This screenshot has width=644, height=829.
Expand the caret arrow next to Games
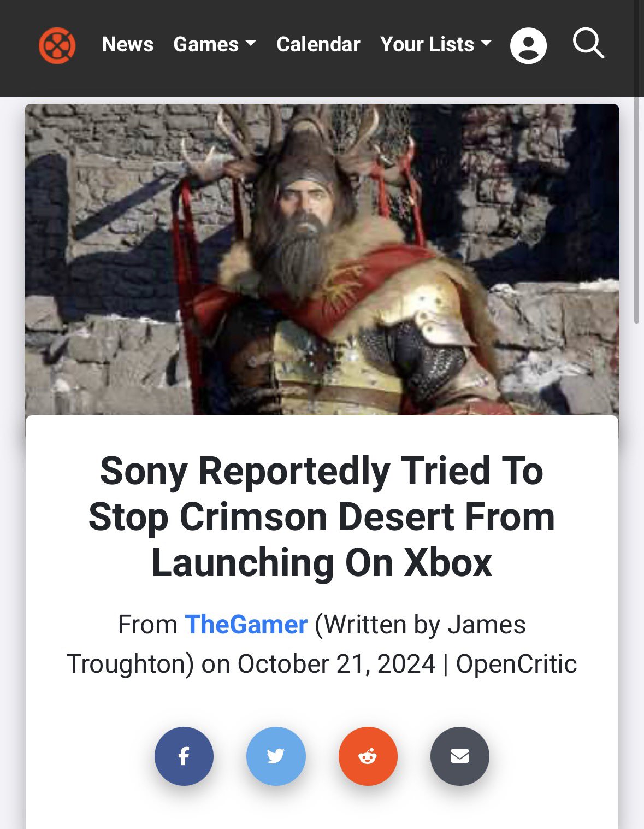pos(251,43)
